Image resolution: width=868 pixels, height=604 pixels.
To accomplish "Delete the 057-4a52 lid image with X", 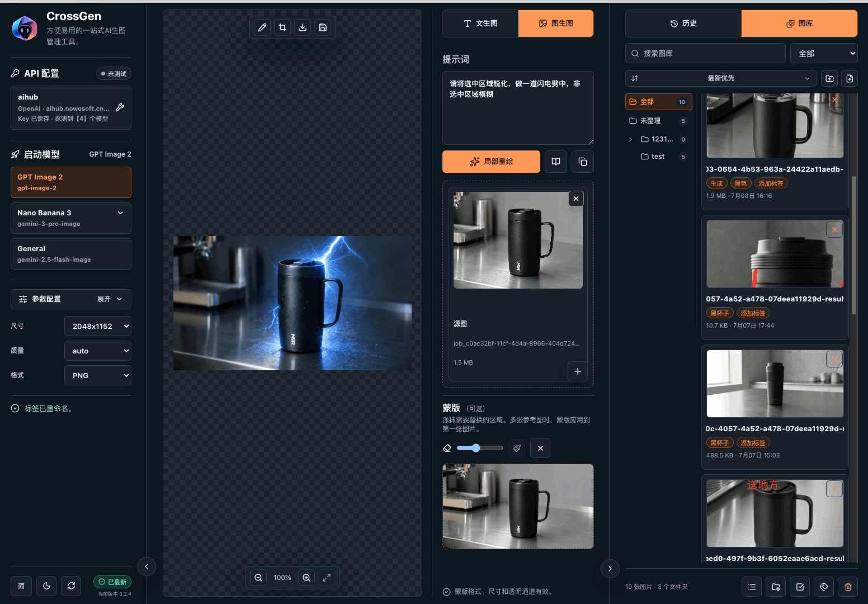I will coord(834,229).
